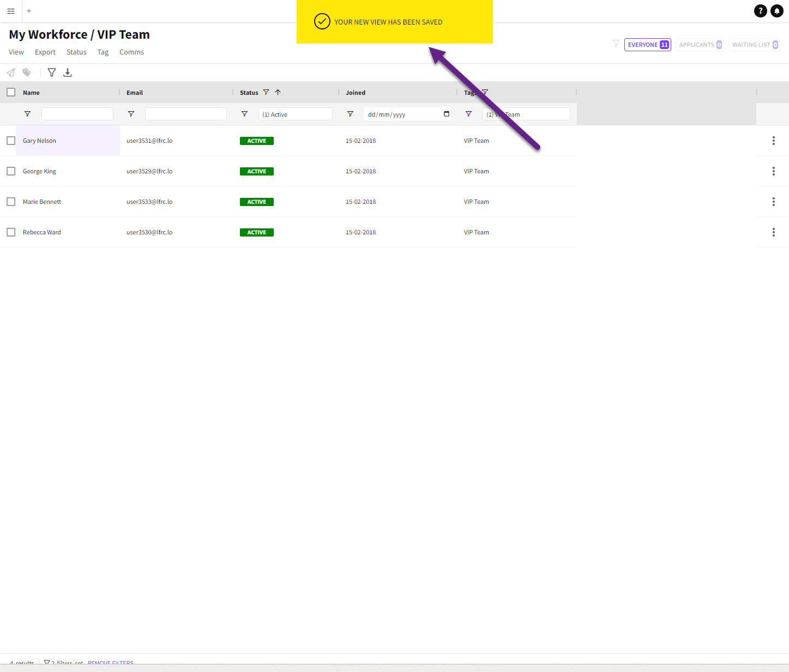Toggle the select-all checkbox in header
This screenshot has height=672, width=789.
[x=11, y=92]
